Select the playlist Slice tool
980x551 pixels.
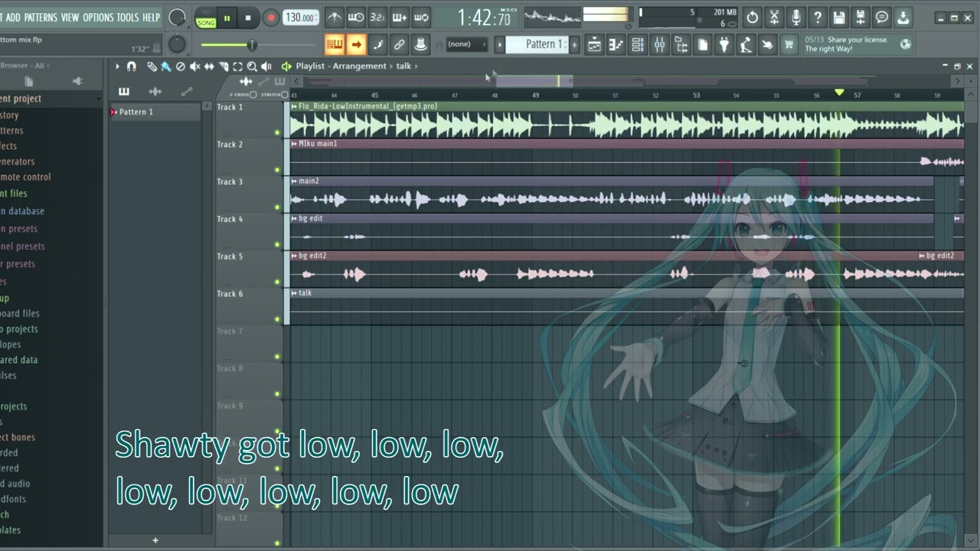(224, 67)
